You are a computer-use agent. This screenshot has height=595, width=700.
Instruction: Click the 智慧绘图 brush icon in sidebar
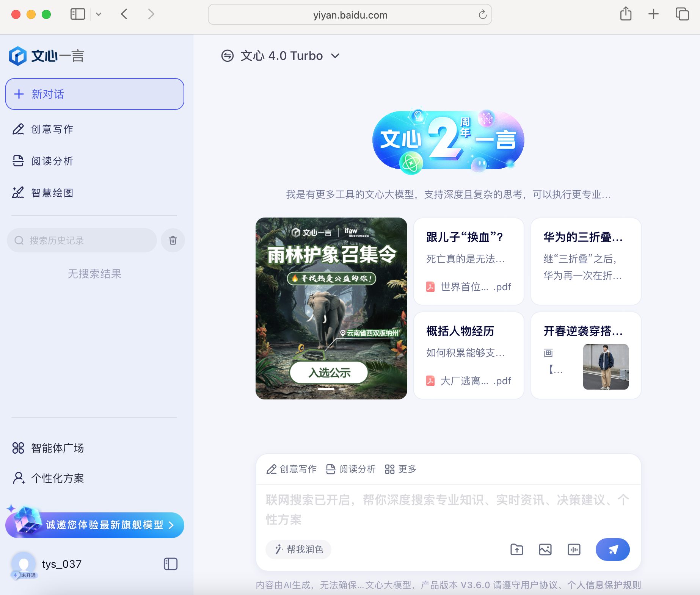click(x=18, y=193)
